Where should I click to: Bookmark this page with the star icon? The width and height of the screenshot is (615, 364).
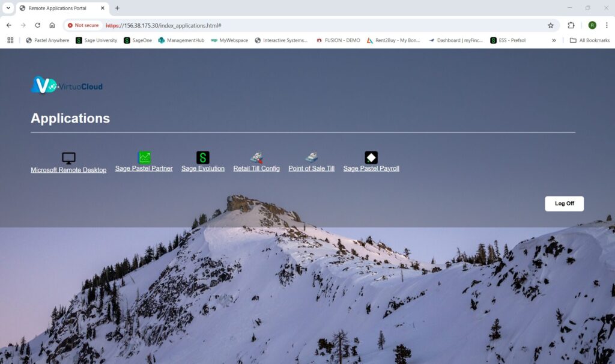pos(550,25)
